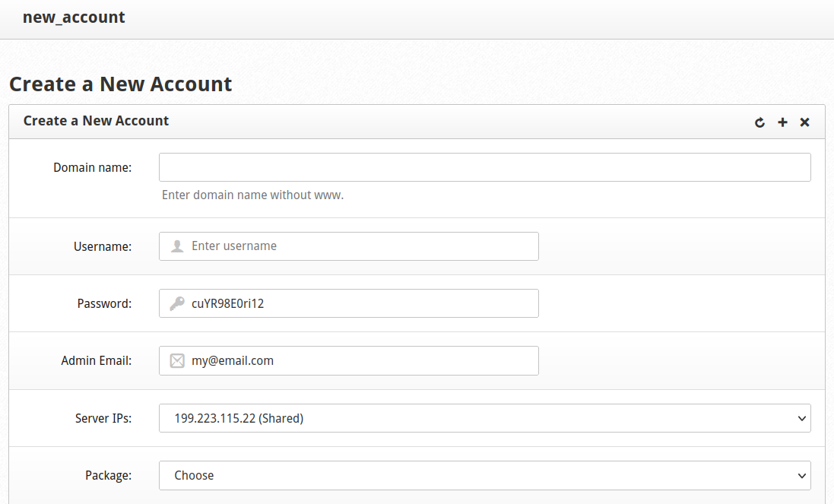Click the Create a New Account main heading
The width and height of the screenshot is (834, 504).
pos(120,84)
